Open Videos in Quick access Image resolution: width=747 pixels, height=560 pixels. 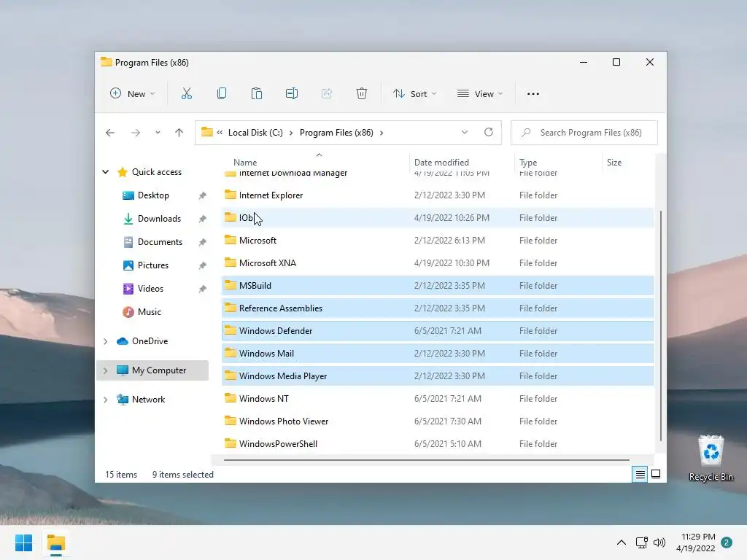point(150,289)
